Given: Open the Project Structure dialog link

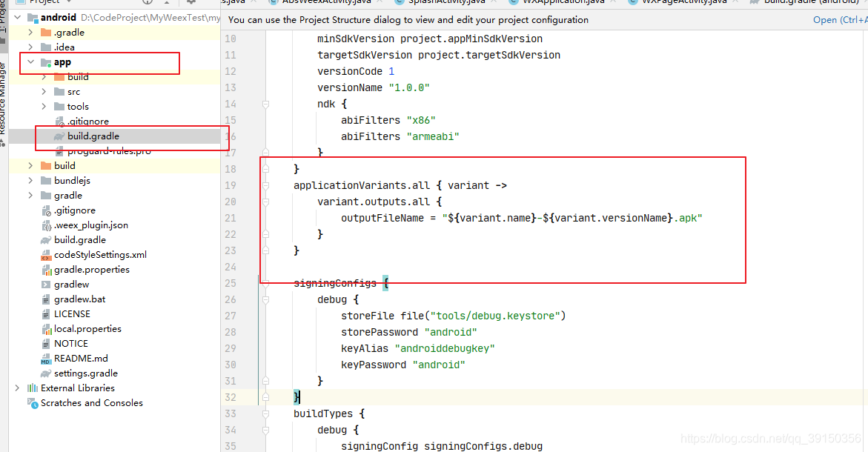Looking at the screenshot, I should pos(840,20).
